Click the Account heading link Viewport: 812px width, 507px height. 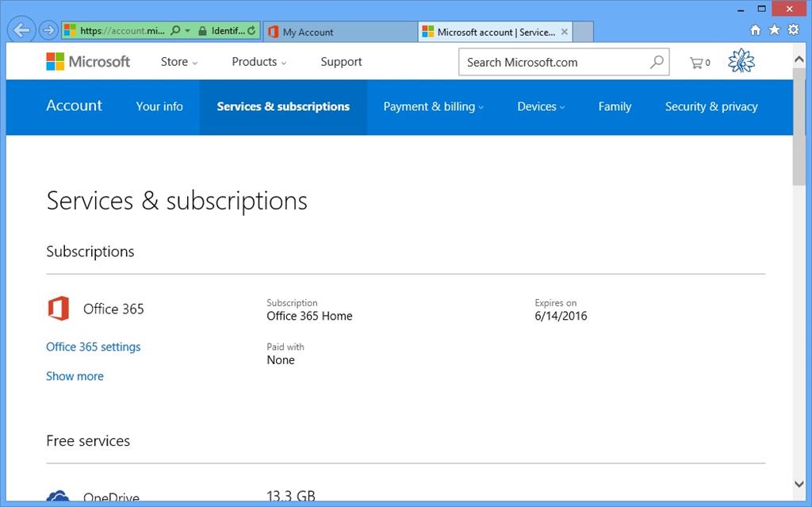(x=74, y=106)
